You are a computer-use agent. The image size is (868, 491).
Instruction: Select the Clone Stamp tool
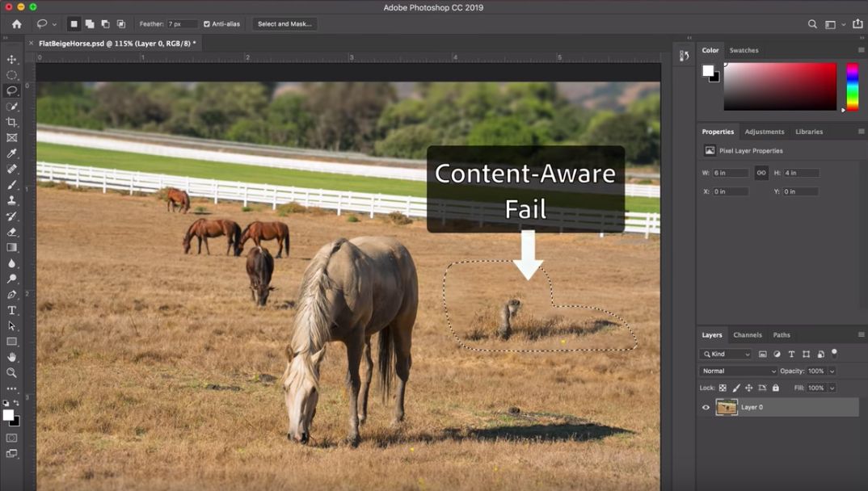click(11, 200)
